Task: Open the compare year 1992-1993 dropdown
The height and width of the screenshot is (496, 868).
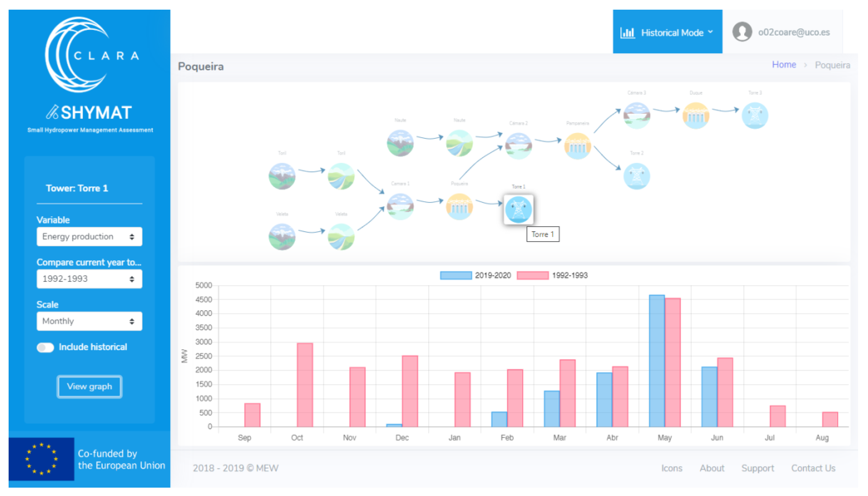Action: coord(89,279)
